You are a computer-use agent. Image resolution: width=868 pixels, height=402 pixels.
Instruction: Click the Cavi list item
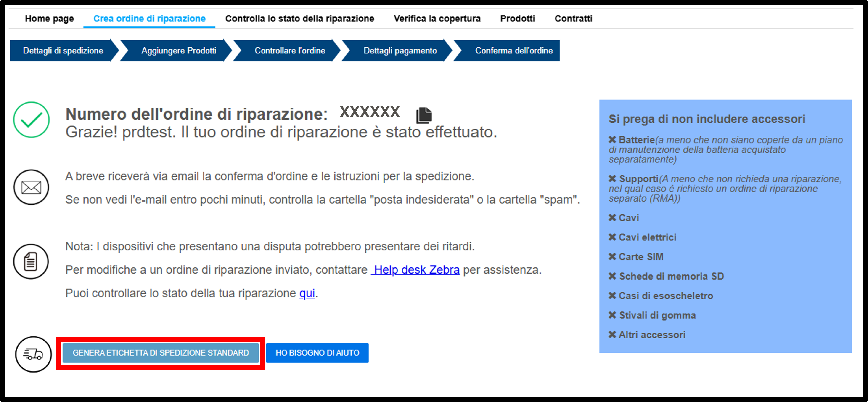point(624,218)
